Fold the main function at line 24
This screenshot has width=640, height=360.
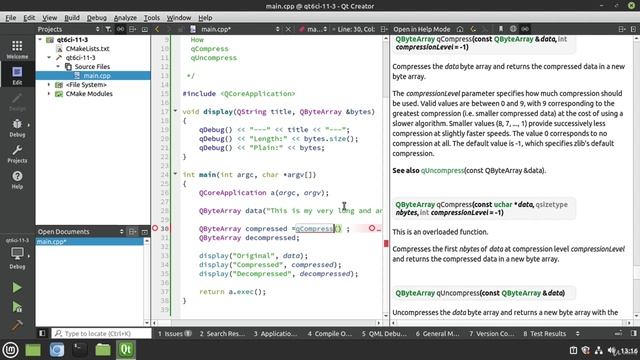coord(176,174)
